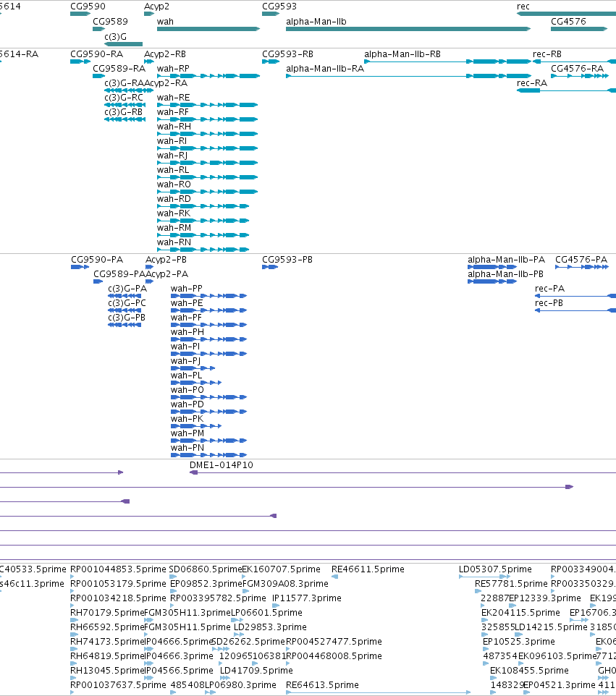The width and height of the screenshot is (616, 696).
Task: Click the wah-PN protein feature
Action: pyautogui.click(x=208, y=455)
